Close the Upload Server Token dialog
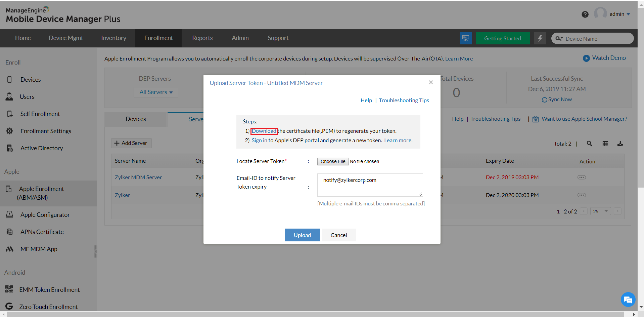 tap(431, 82)
